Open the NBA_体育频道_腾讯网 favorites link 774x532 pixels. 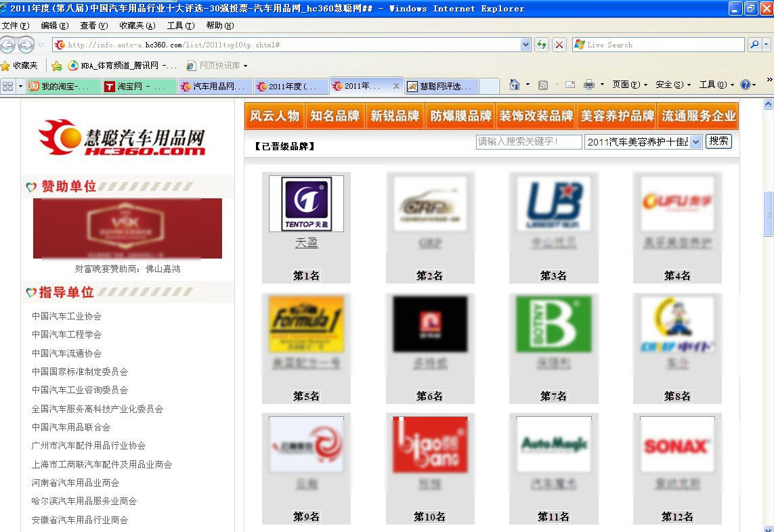click(123, 66)
